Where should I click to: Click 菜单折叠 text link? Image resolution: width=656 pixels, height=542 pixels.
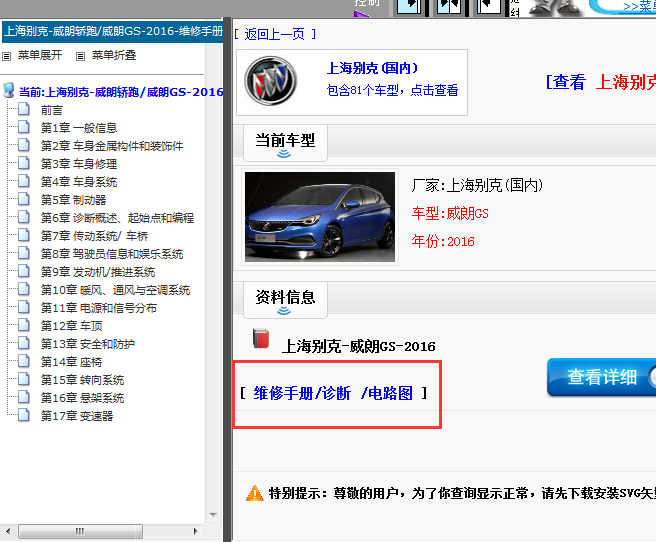click(114, 55)
